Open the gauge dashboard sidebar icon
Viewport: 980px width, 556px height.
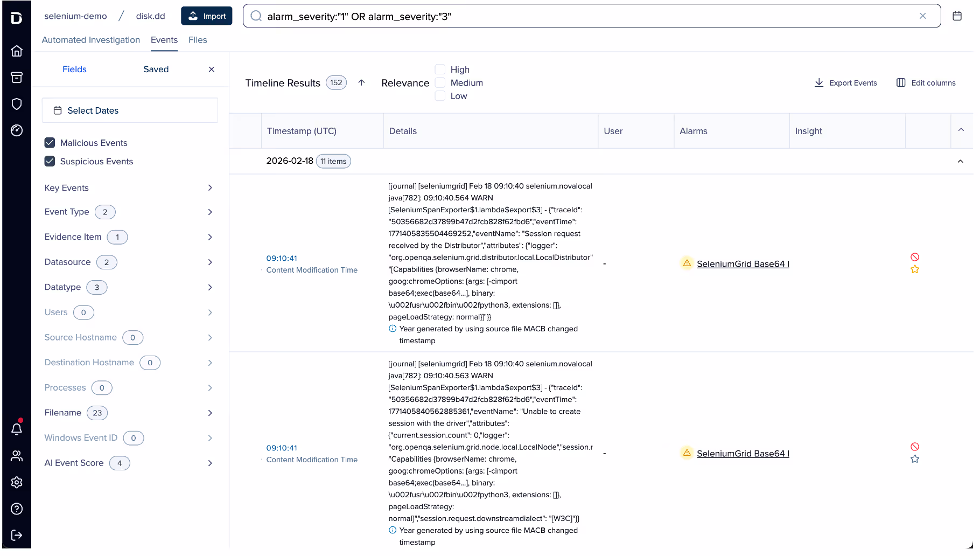pyautogui.click(x=17, y=130)
